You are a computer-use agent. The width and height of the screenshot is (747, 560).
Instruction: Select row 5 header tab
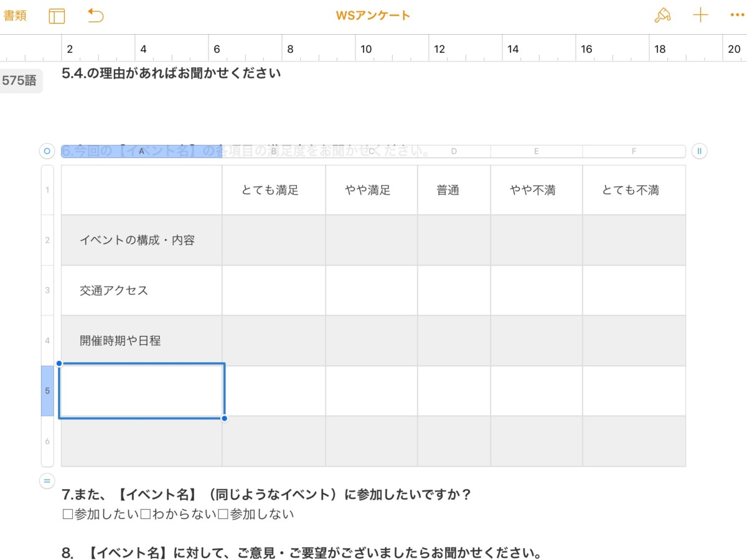coord(47,391)
